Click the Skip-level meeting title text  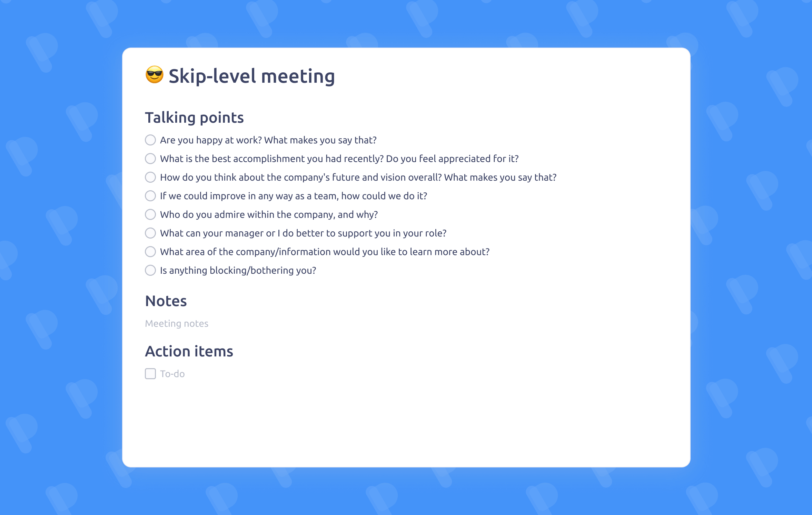point(251,76)
